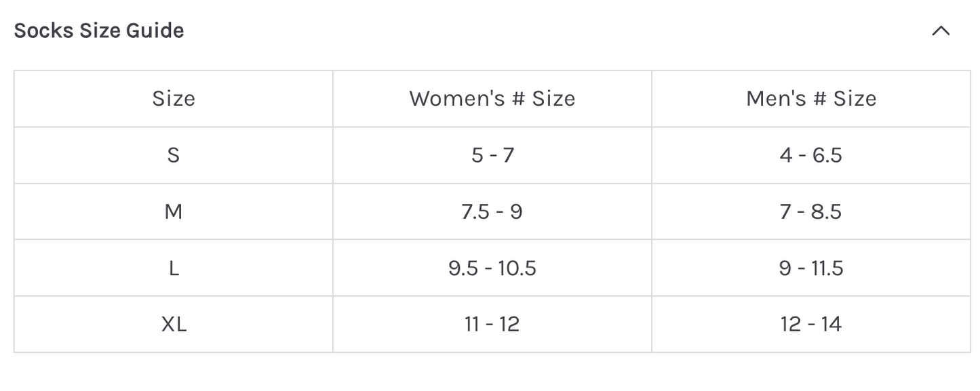The height and width of the screenshot is (391, 980).
Task: Select the Size column header
Action: pyautogui.click(x=174, y=99)
